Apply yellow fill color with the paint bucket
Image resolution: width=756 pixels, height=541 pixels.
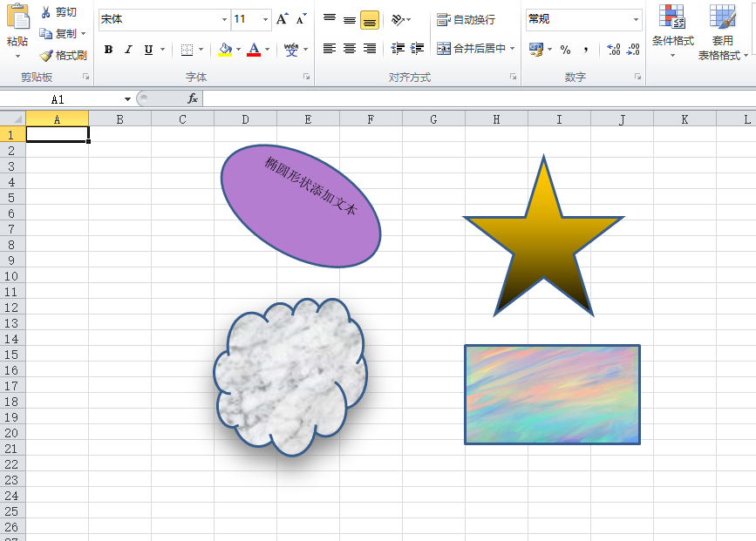click(x=225, y=49)
